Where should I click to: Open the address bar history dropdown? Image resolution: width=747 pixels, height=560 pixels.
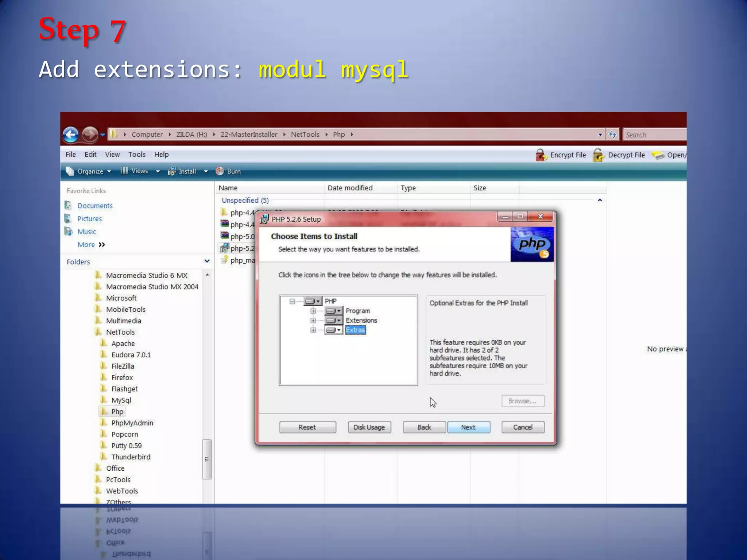[x=600, y=135]
